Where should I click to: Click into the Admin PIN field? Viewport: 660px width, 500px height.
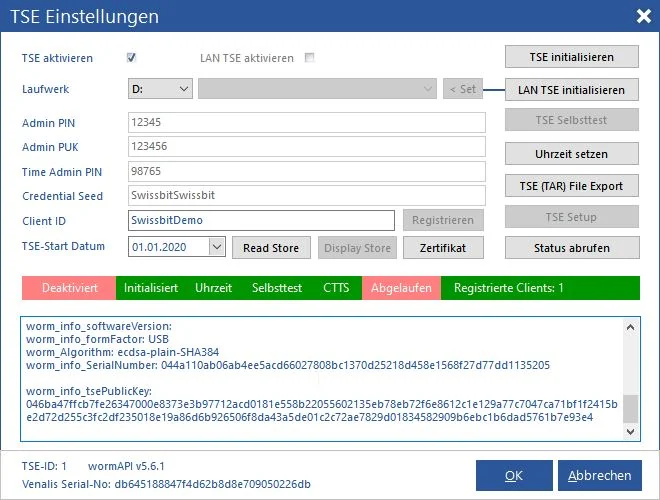307,122
